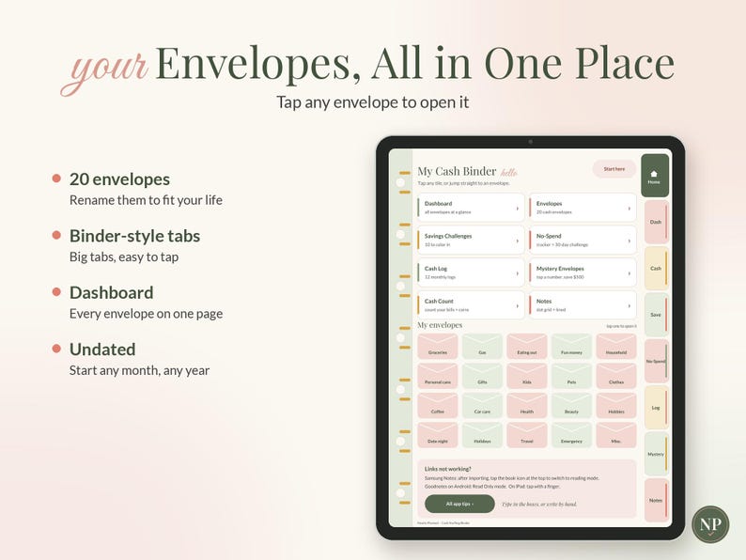Open the Eating out envelope

click(x=527, y=346)
